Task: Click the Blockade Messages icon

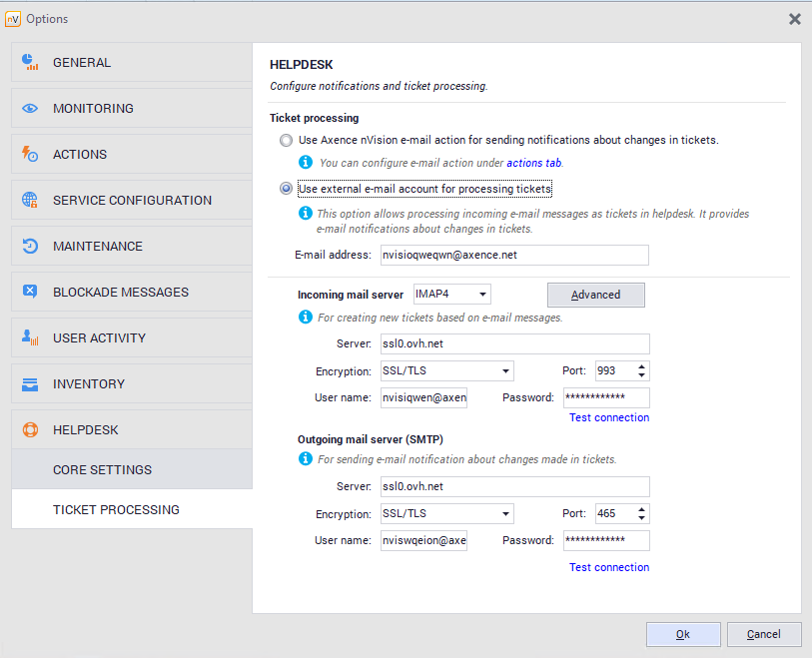Action: (30, 293)
